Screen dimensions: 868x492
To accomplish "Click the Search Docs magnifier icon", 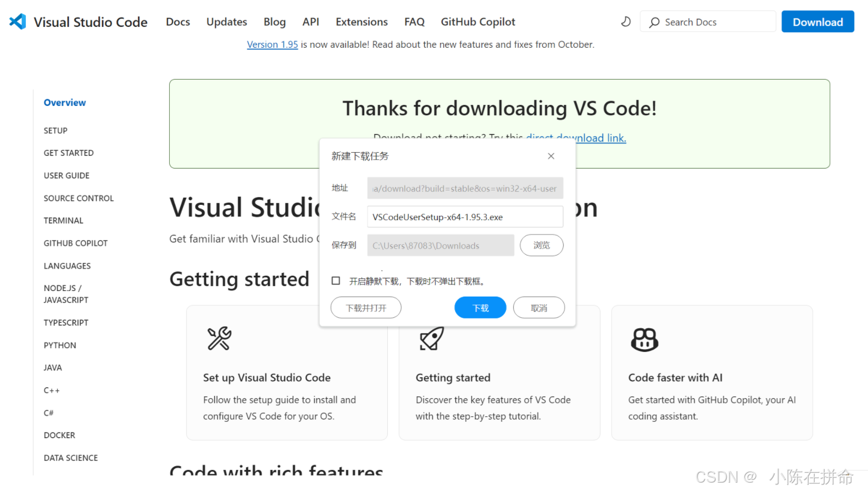I will (654, 23).
